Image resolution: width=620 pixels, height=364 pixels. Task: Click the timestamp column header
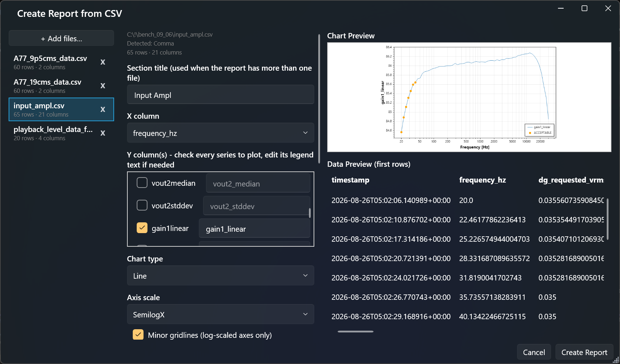pos(350,180)
